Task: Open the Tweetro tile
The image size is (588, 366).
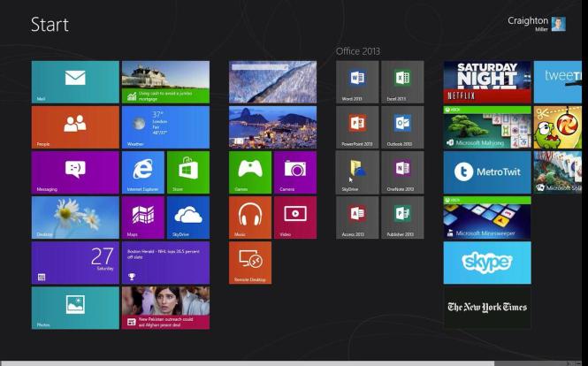Action: pyautogui.click(x=558, y=82)
